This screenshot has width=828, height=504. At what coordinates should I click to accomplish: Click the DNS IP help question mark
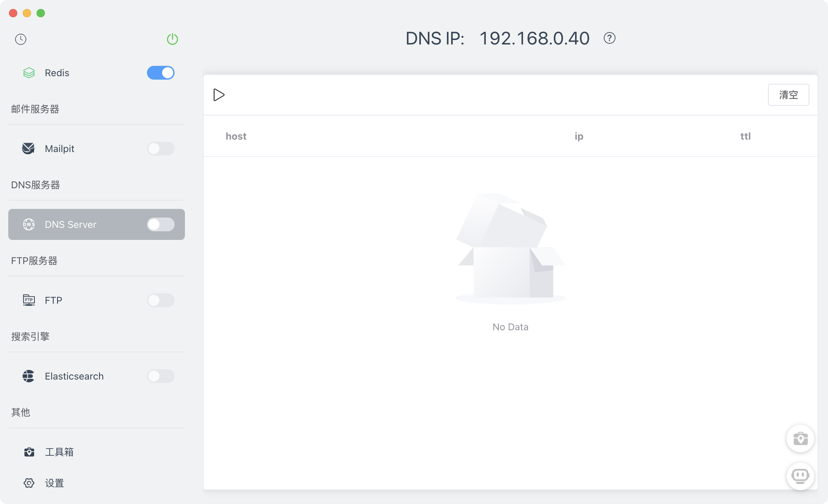pos(609,38)
